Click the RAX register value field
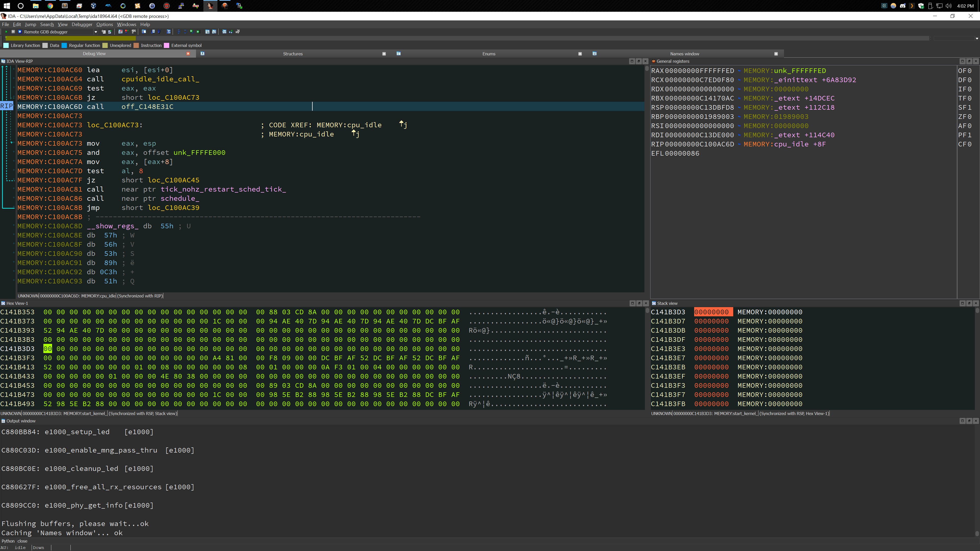 (699, 71)
